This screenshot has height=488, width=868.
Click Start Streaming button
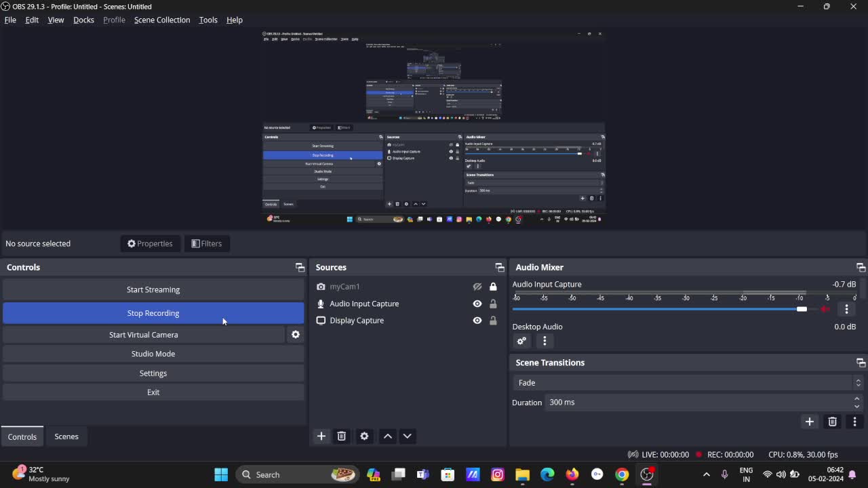(153, 289)
